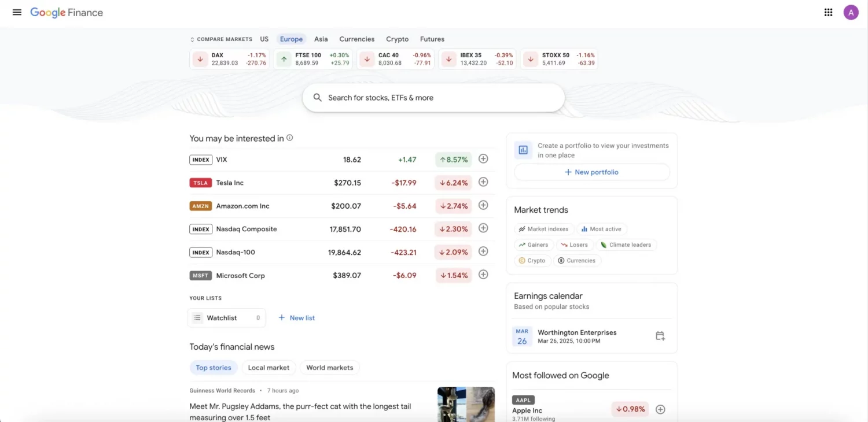This screenshot has width=868, height=422.
Task: Switch to the Asia markets tab
Action: [321, 39]
